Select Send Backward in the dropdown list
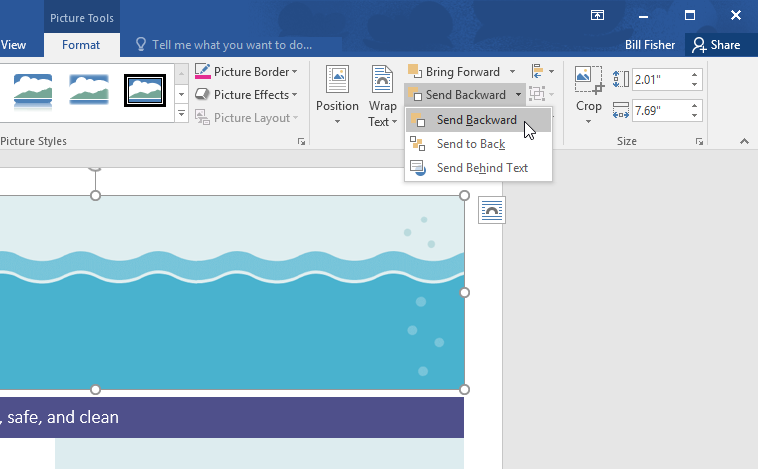The width and height of the screenshot is (758, 469). click(476, 120)
